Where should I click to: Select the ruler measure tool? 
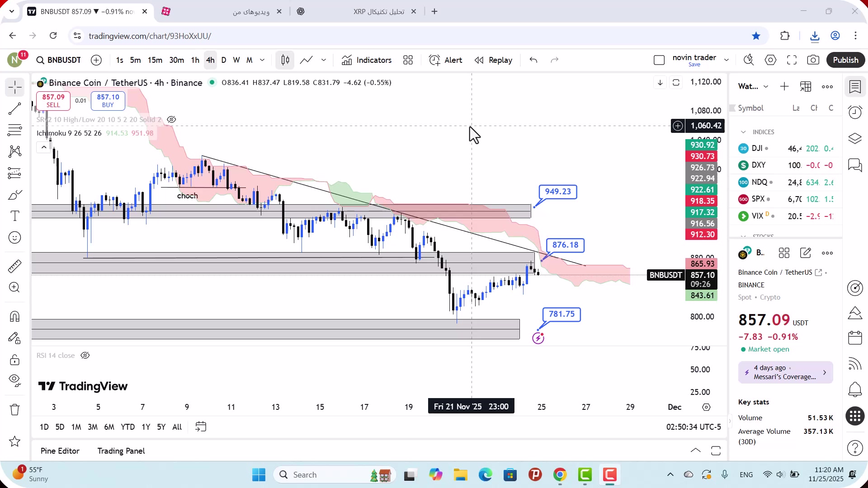14,266
